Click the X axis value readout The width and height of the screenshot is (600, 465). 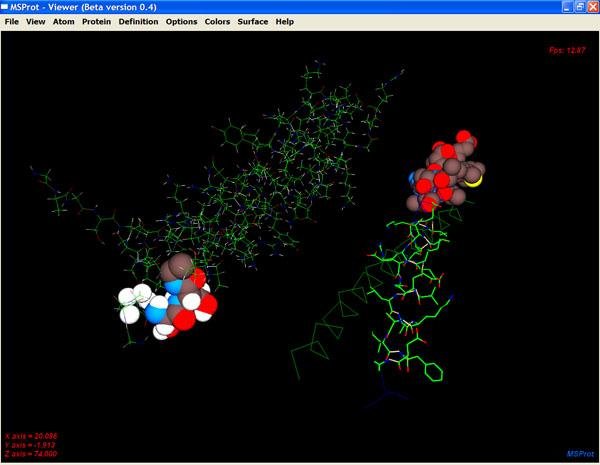point(31,436)
